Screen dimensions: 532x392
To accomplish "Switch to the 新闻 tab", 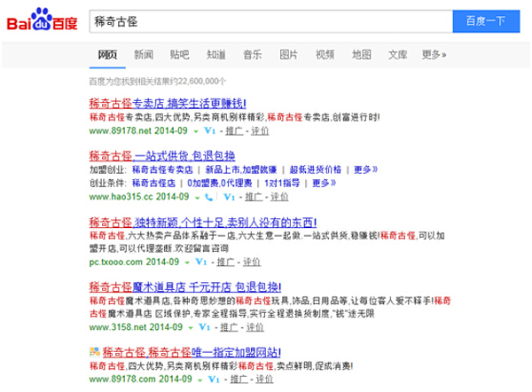I will point(144,55).
